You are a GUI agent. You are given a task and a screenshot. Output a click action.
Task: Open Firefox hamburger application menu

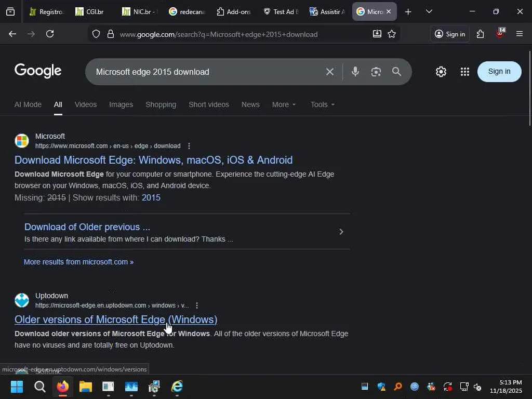coord(520,34)
